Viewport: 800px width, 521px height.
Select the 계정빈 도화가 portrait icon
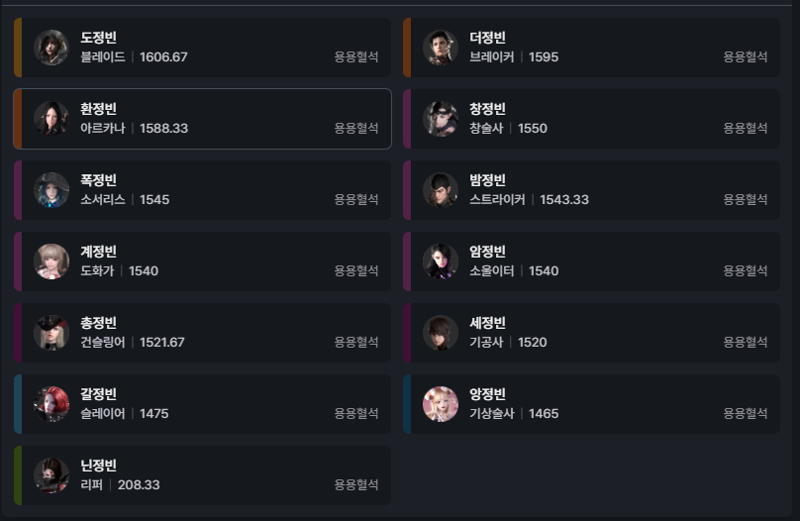[51, 261]
